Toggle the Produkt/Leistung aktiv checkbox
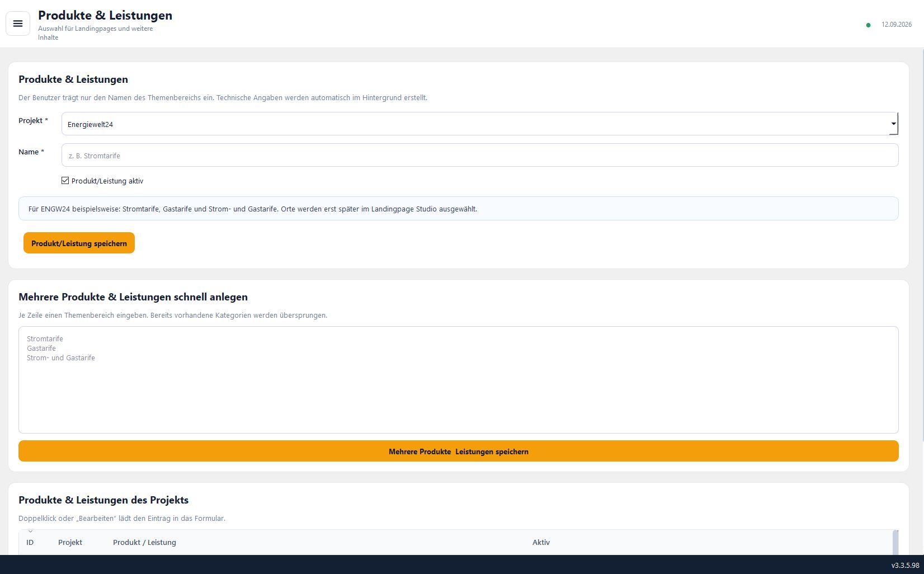The height and width of the screenshot is (574, 924). 65,181
